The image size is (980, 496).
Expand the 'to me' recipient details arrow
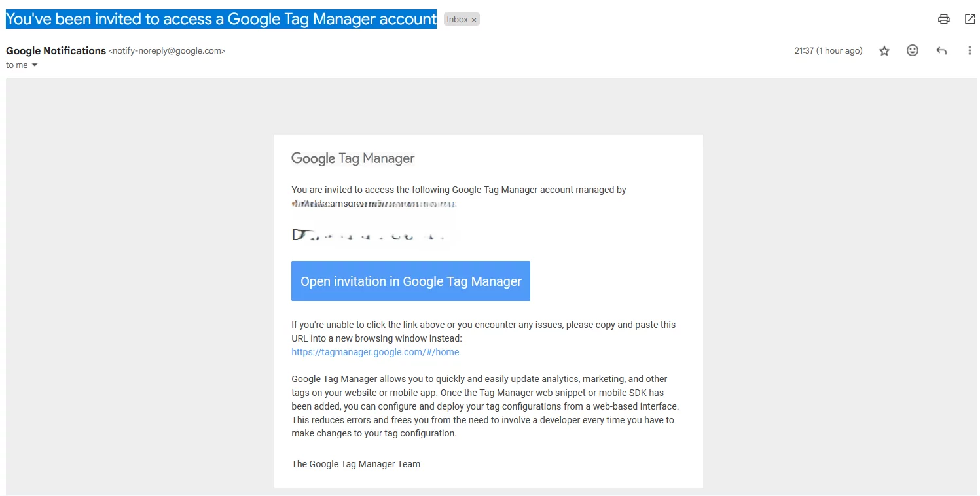pyautogui.click(x=35, y=65)
